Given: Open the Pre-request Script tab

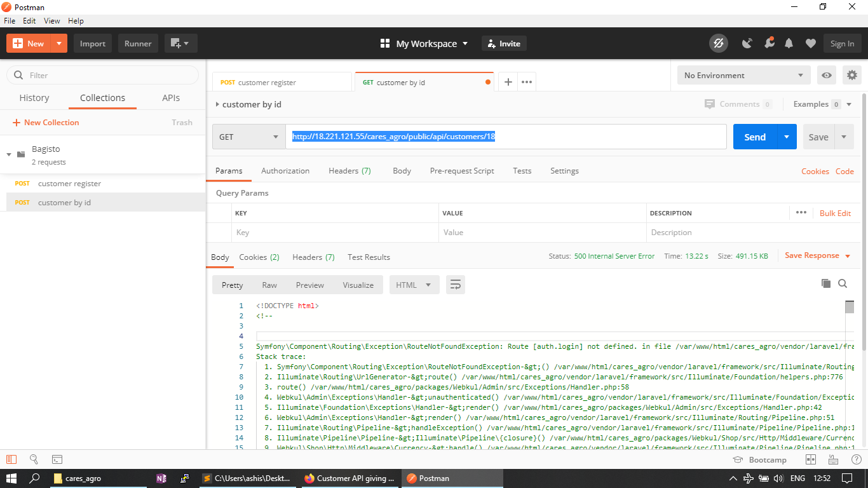Looking at the screenshot, I should pos(462,171).
